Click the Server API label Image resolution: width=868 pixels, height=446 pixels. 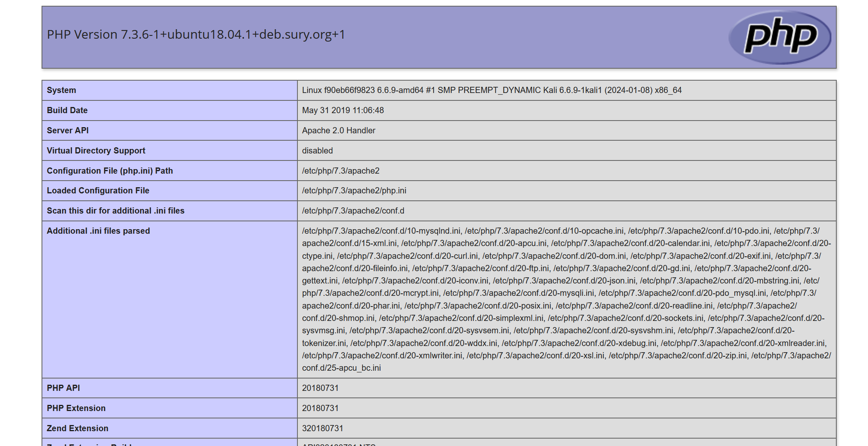[x=67, y=130]
